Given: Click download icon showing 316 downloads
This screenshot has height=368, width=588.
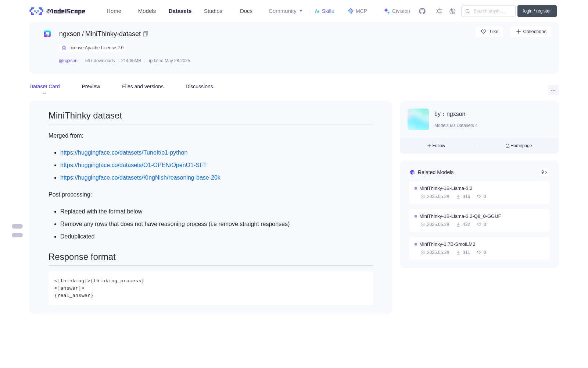Looking at the screenshot, I should [458, 197].
